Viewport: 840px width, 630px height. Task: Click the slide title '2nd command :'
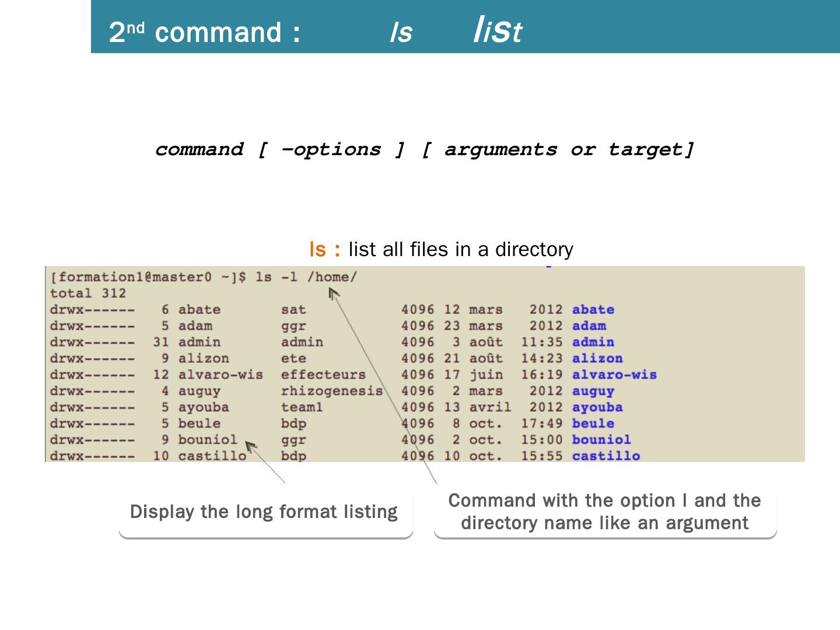click(204, 32)
